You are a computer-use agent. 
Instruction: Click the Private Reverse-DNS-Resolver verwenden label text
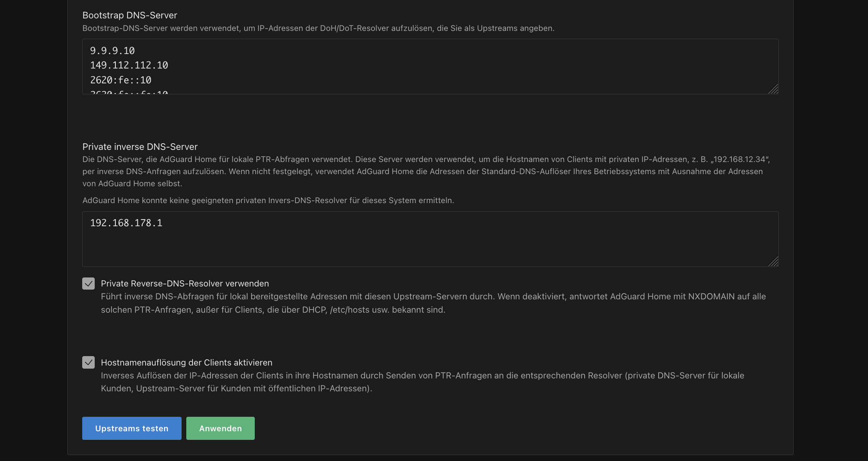point(185,284)
